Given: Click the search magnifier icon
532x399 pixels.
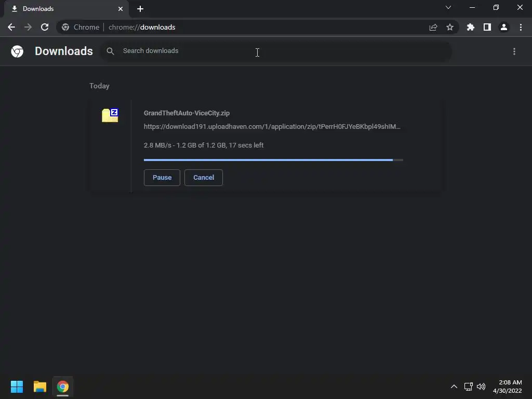Looking at the screenshot, I should point(110,51).
